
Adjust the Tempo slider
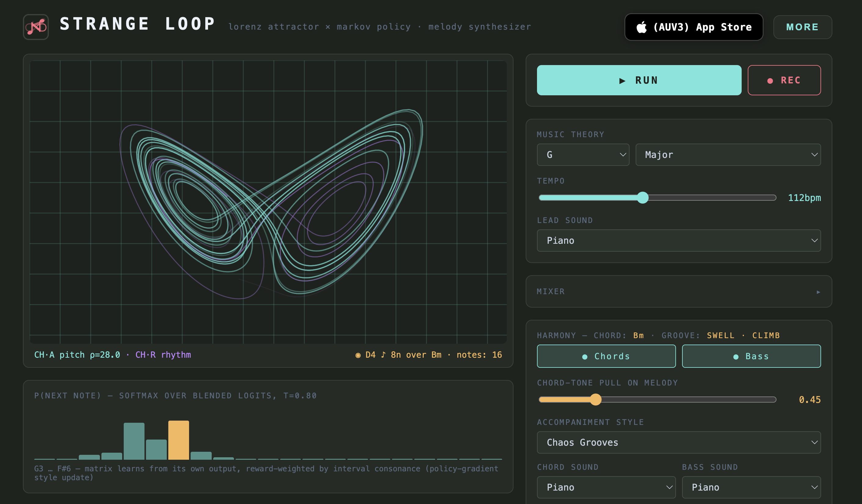point(657,197)
